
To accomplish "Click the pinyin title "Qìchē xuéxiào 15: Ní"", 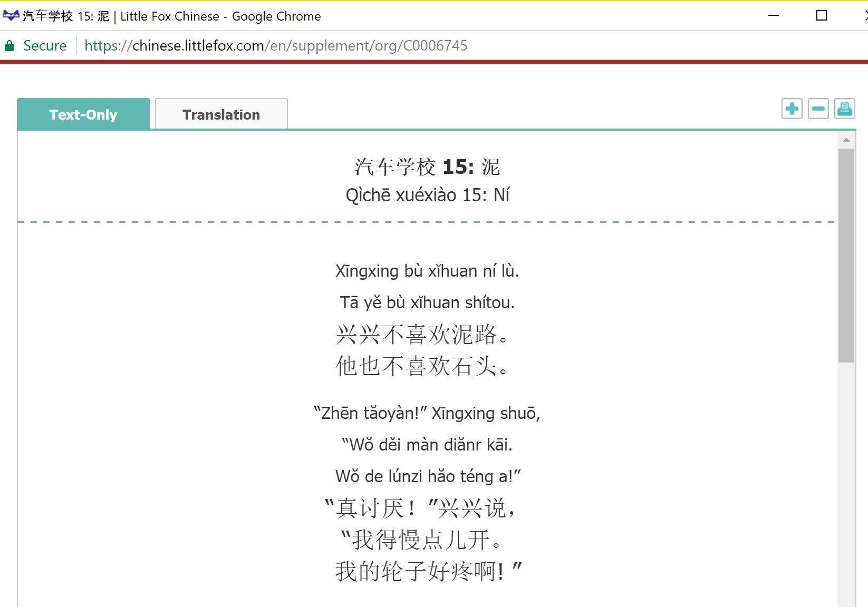I will (427, 195).
